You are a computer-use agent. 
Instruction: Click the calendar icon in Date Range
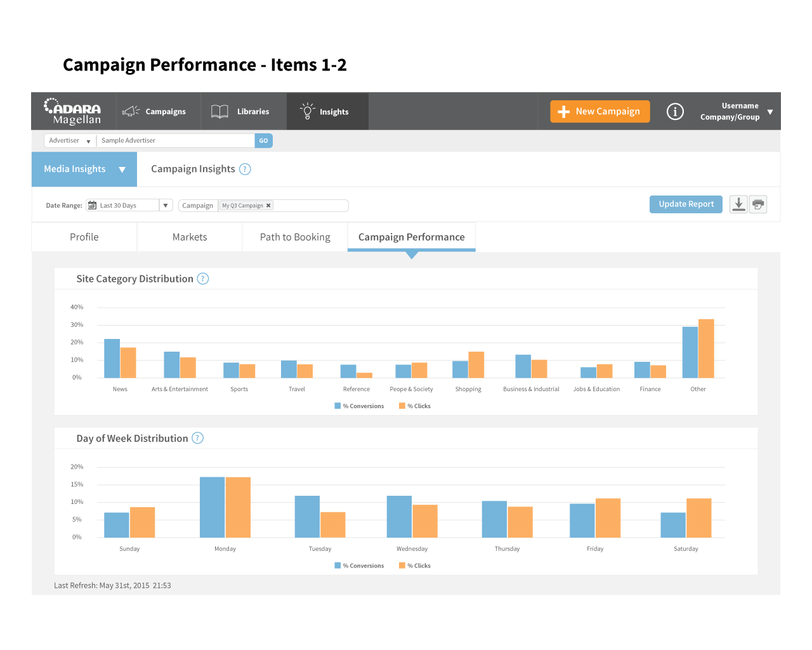(x=93, y=206)
